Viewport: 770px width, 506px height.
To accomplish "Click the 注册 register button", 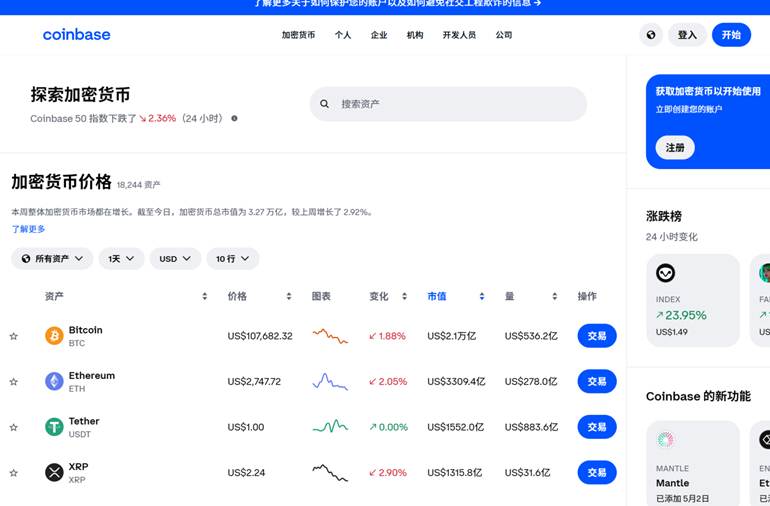I will click(675, 147).
